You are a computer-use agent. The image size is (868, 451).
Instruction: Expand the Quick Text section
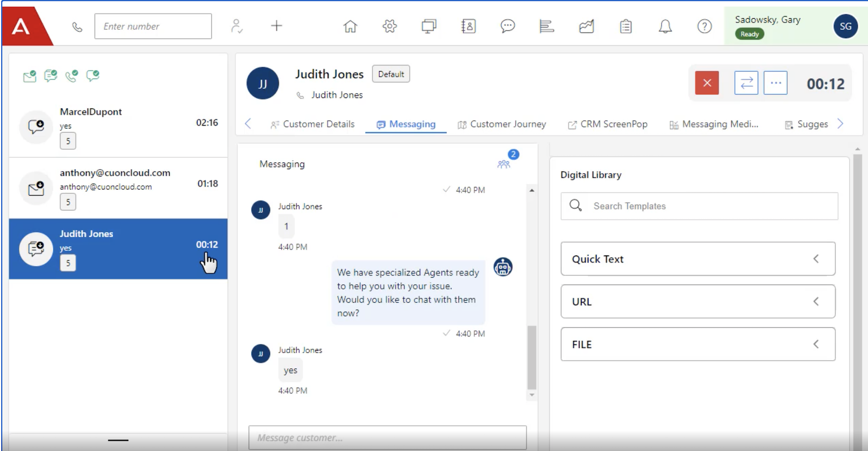tap(698, 259)
